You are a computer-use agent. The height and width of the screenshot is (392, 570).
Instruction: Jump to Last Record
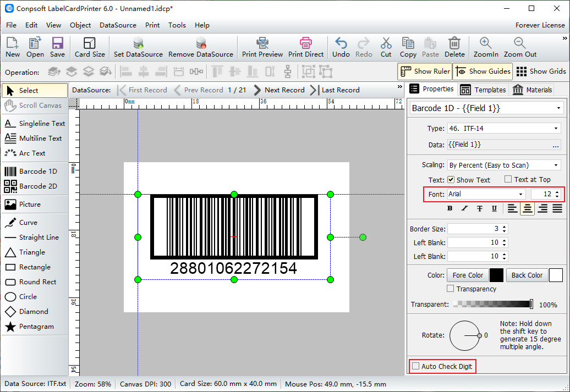click(335, 90)
